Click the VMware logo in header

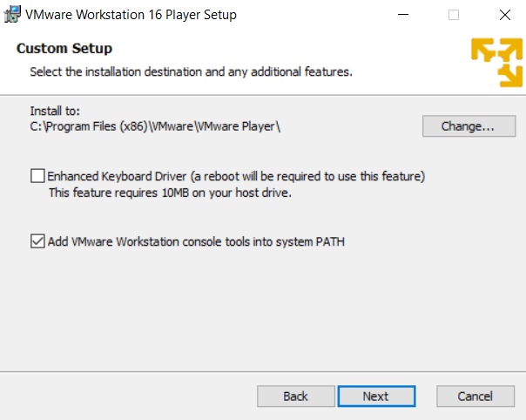[496, 62]
